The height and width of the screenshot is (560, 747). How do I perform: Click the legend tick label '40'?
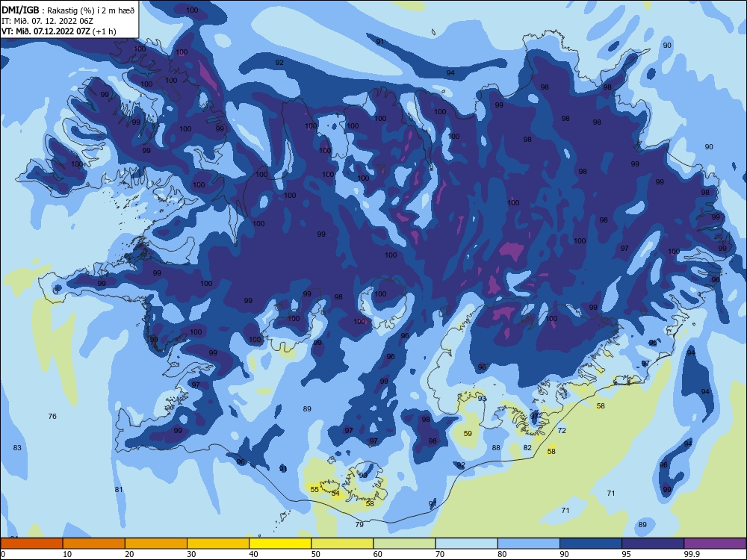pyautogui.click(x=253, y=554)
